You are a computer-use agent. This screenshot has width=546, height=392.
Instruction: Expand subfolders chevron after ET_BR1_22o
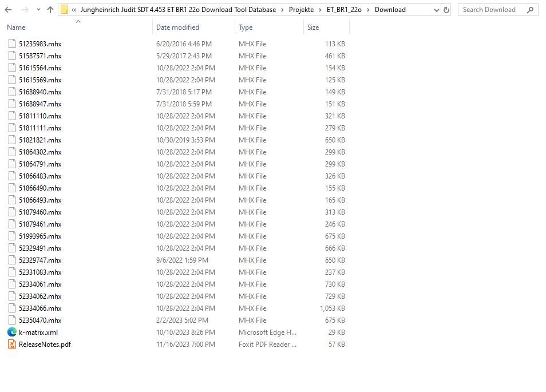point(368,10)
